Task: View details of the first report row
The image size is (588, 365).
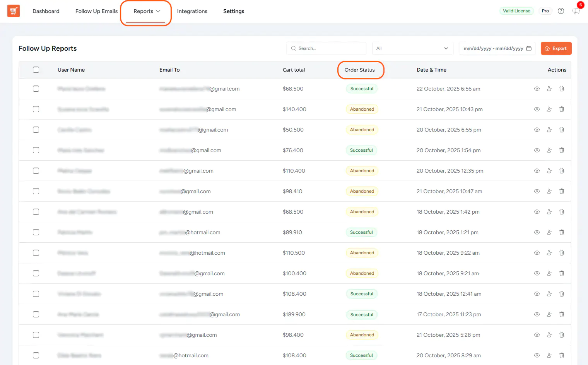Action: click(537, 88)
